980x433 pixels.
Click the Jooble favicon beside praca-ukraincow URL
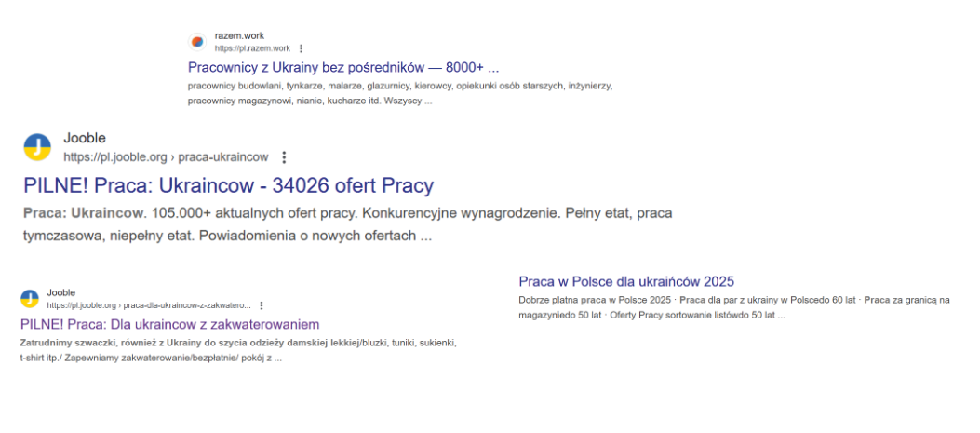click(37, 148)
